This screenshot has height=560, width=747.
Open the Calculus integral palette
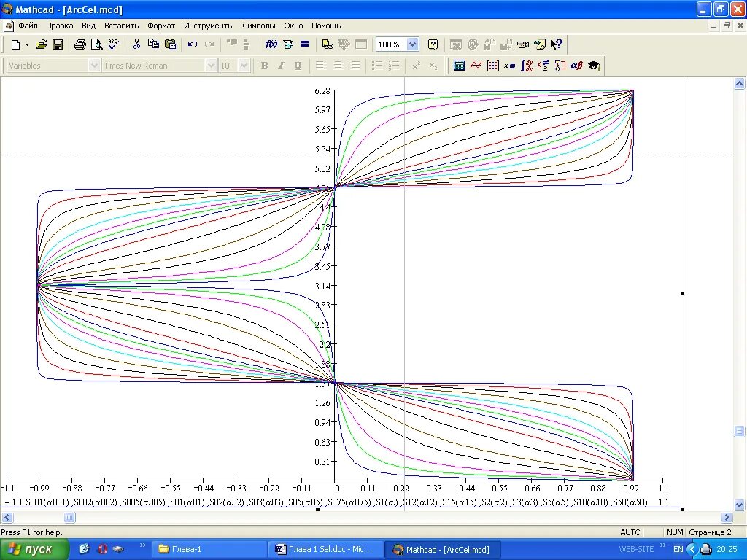[527, 66]
